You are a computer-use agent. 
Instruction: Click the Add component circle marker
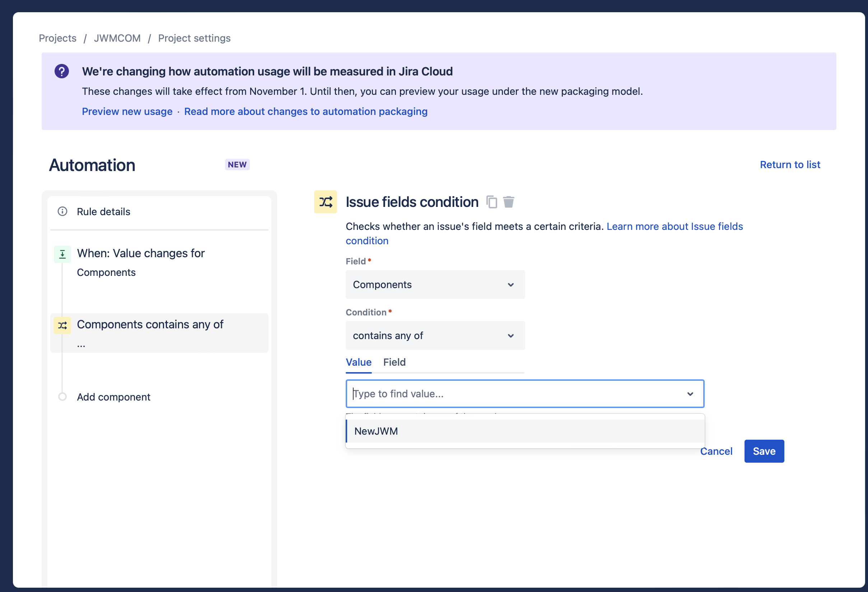(62, 397)
